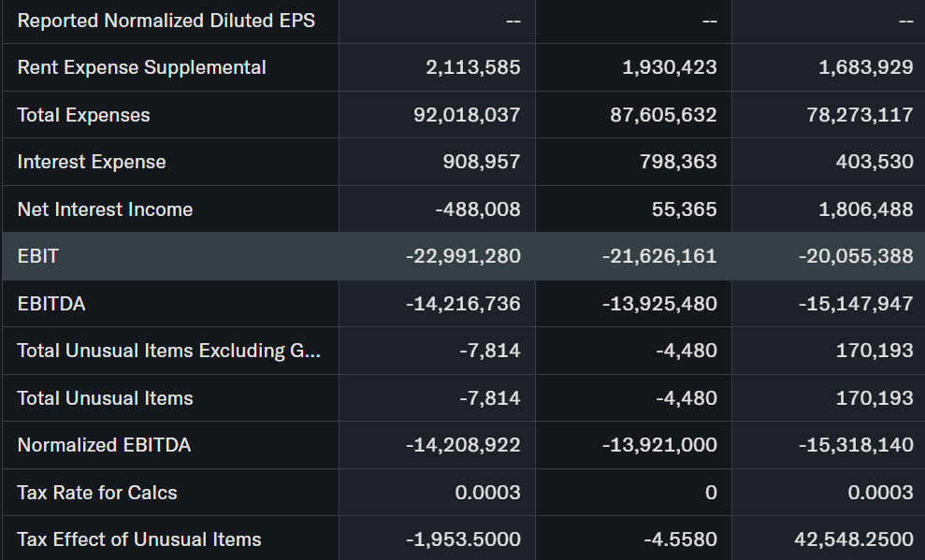This screenshot has width=925, height=560.
Task: Select Net Interest Income value -488,008
Action: tap(477, 209)
